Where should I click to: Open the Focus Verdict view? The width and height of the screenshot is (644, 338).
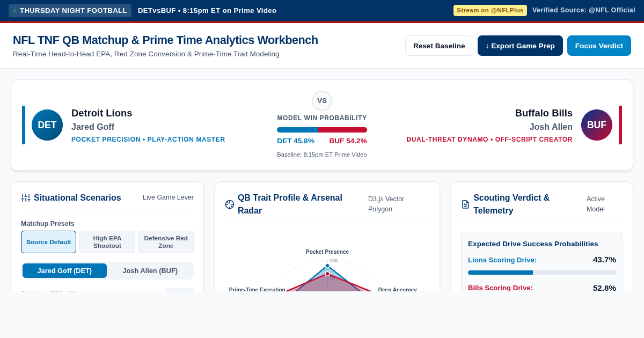(x=599, y=46)
